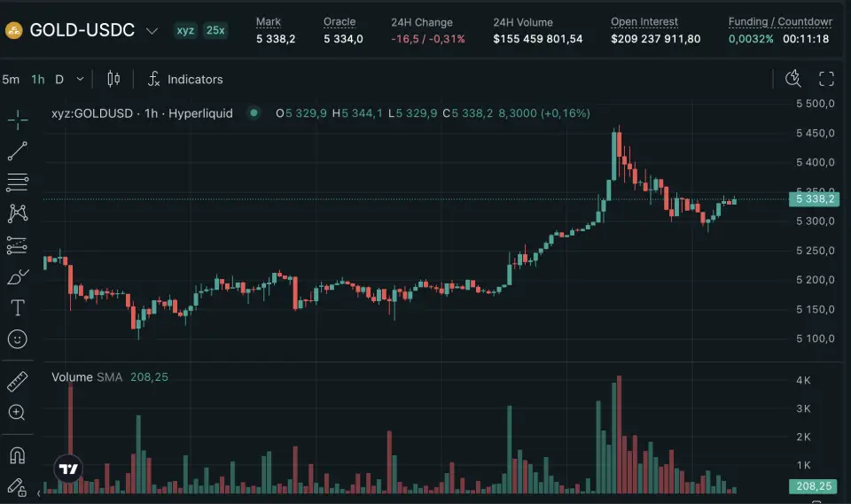Image resolution: width=851 pixels, height=504 pixels.
Task: Select the text annotation tool
Action: pos(18,308)
